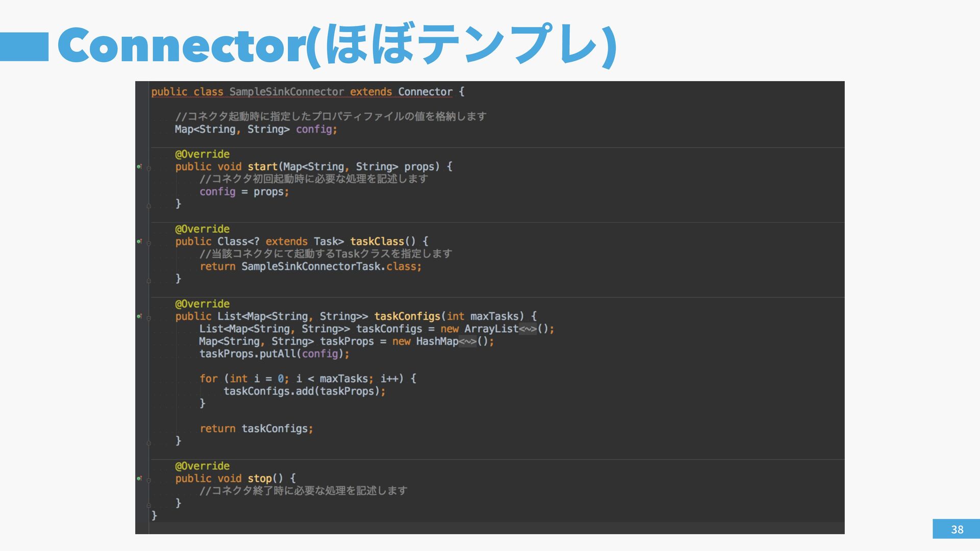Click the SampleSinkConnector class name
The image size is (980, 551).
point(286,92)
